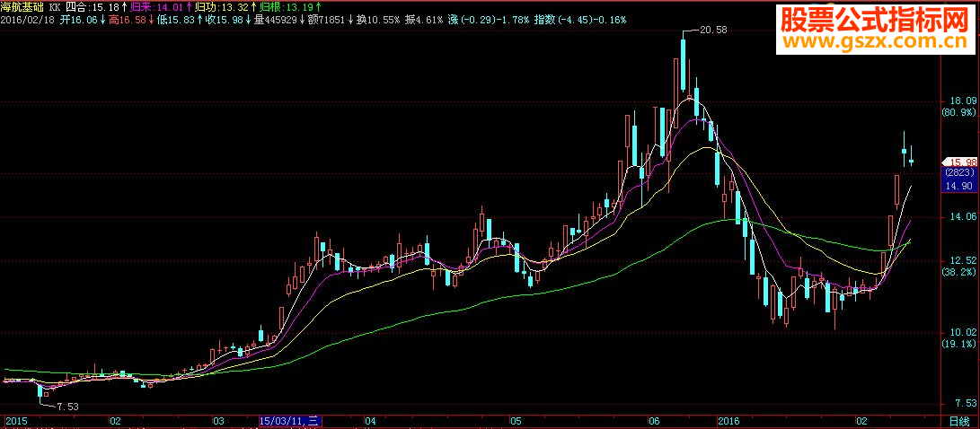The height and width of the screenshot is (429, 980).
Task: Click the amplitude value 振4.61%
Action: tap(424, 20)
